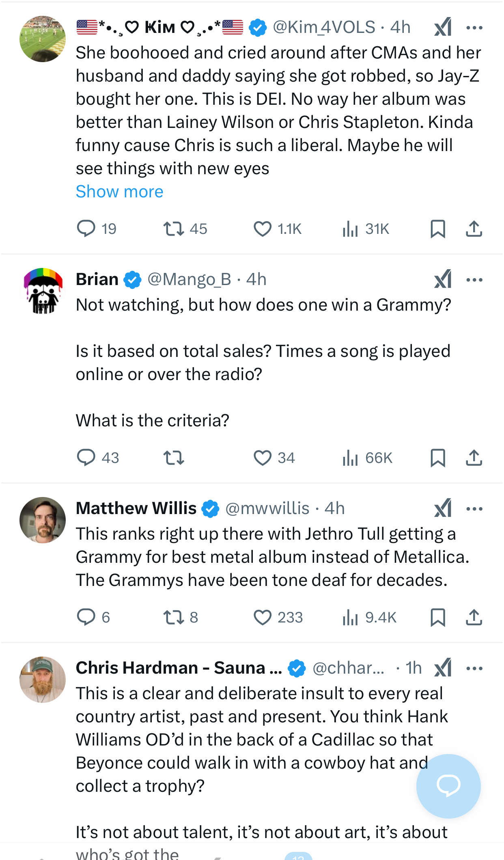Open the @mwwillis profile handle
Screen dimensions: 504x860
[x=267, y=508]
